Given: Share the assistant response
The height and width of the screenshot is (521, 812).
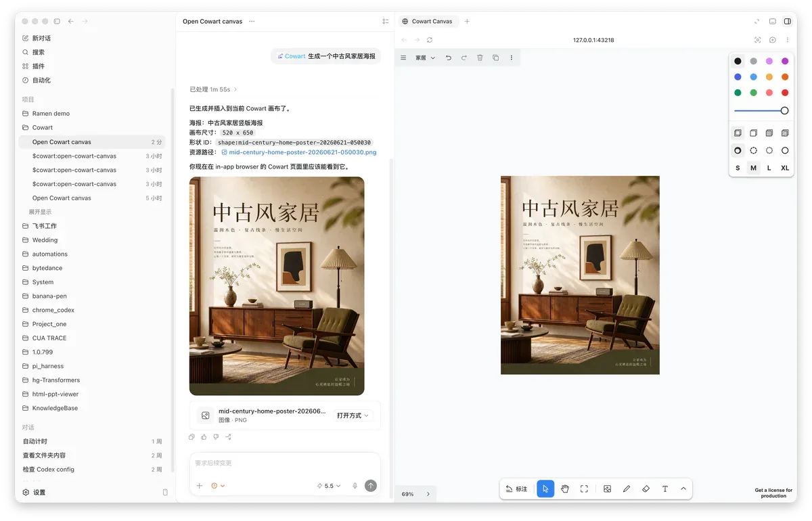Looking at the screenshot, I should [228, 437].
